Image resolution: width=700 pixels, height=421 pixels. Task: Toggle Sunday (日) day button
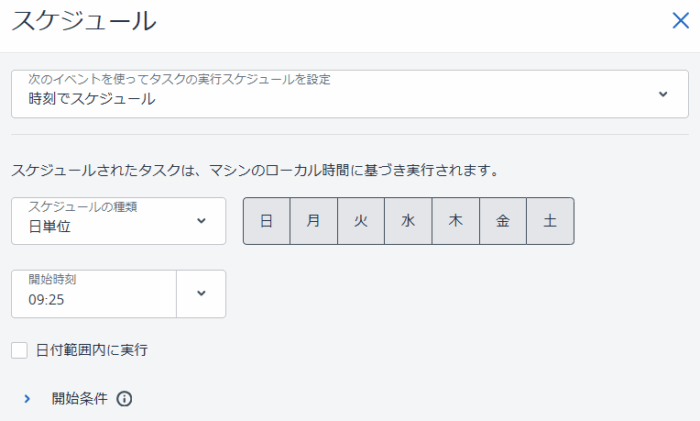267,221
